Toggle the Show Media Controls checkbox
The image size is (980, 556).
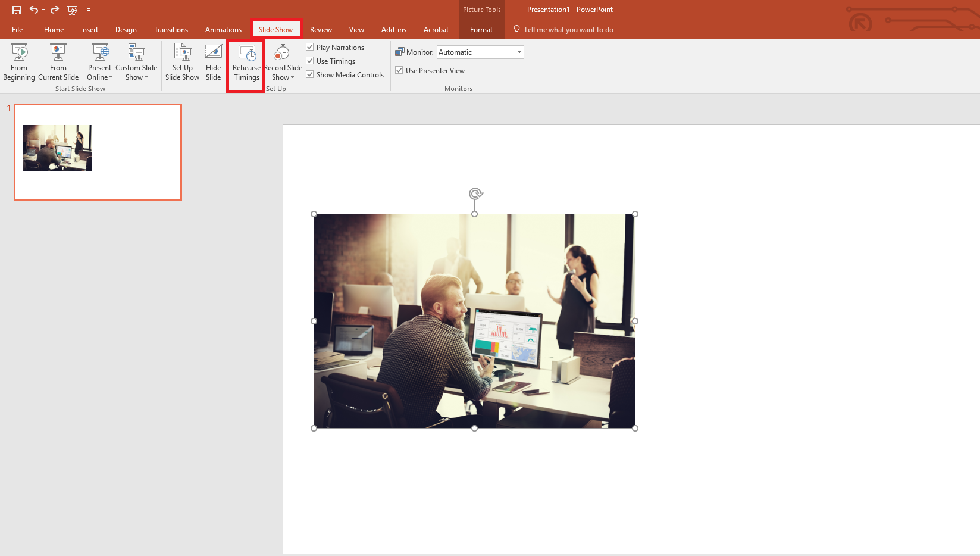pos(310,74)
